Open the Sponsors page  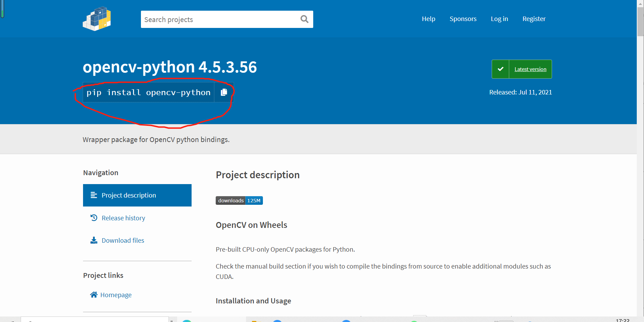(x=463, y=19)
